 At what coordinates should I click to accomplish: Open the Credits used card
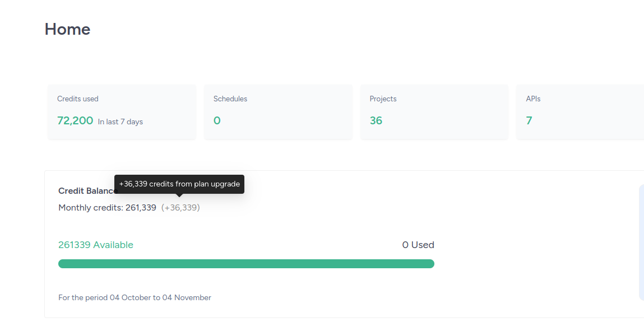pyautogui.click(x=122, y=111)
